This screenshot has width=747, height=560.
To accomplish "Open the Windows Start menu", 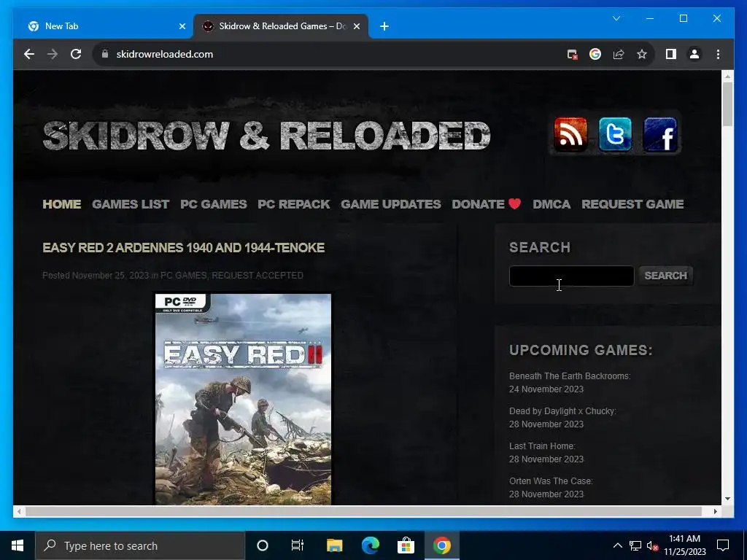I will [18, 545].
